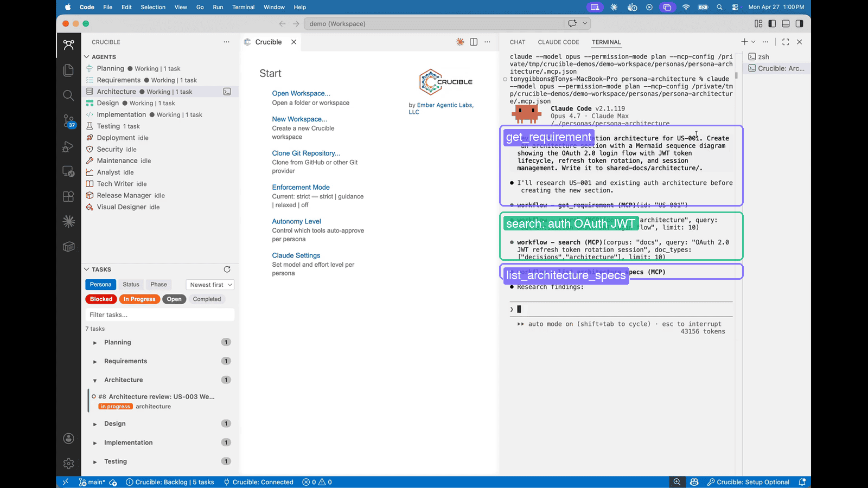Collapse the TASKS section
The height and width of the screenshot is (488, 868).
click(86, 269)
